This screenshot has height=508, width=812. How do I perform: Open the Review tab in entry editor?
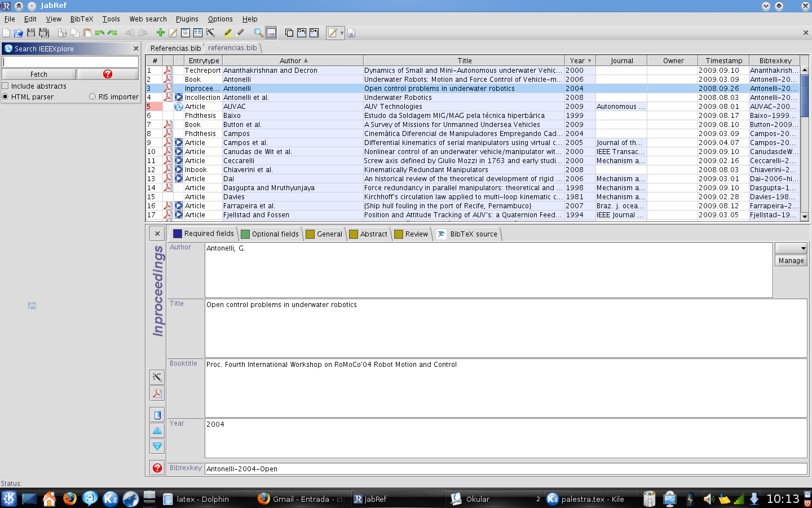411,234
